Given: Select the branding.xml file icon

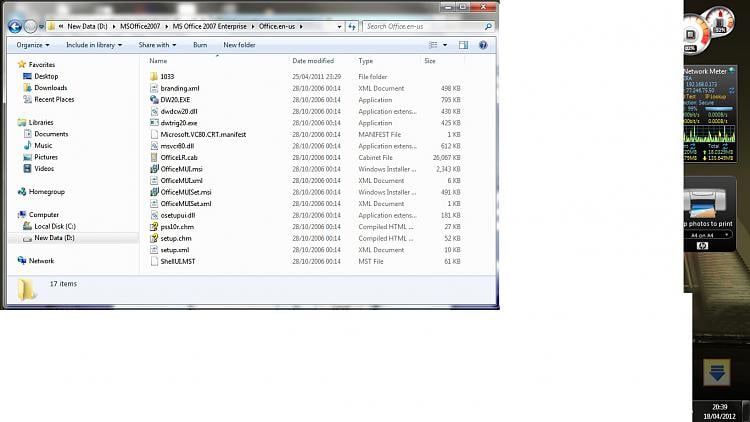Looking at the screenshot, I should 154,88.
